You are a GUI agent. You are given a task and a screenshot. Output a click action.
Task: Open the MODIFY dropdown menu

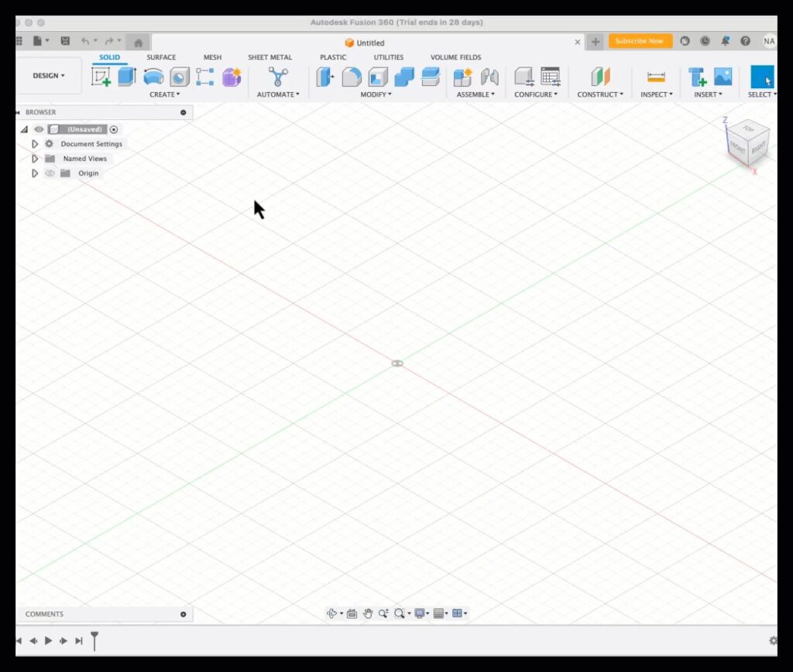coord(376,94)
